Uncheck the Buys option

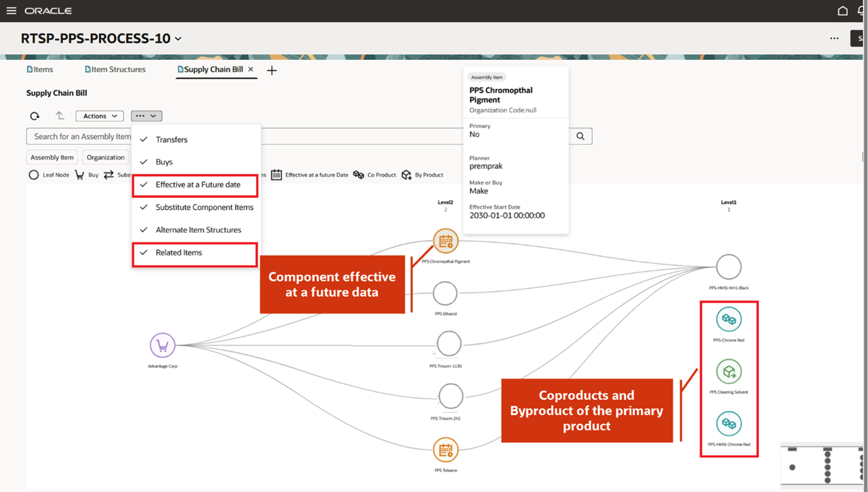coord(196,162)
